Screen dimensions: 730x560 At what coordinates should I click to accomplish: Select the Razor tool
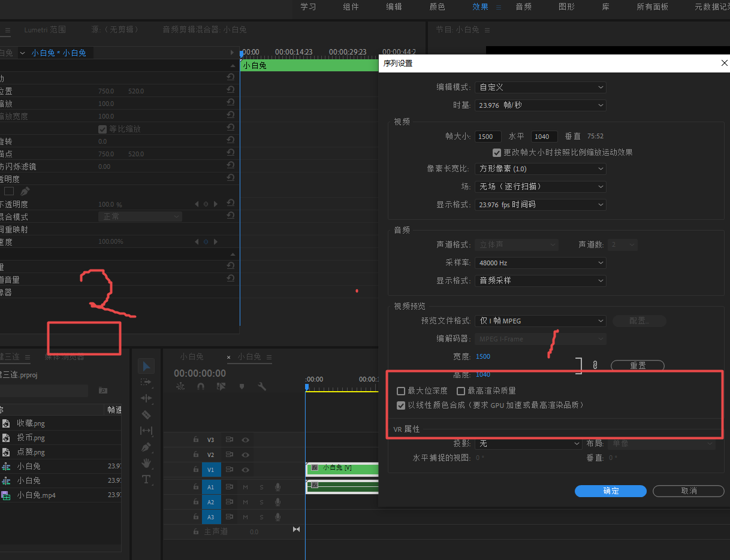point(146,414)
